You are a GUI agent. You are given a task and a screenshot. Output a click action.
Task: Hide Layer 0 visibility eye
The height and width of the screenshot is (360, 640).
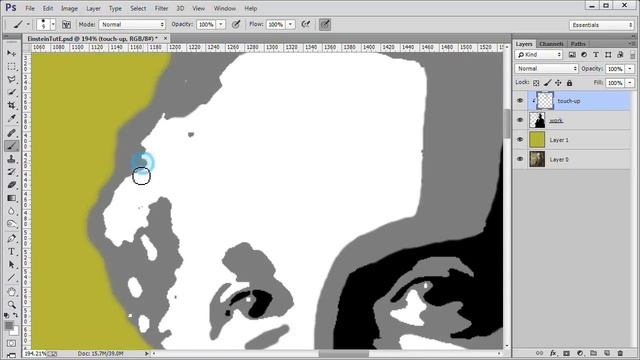point(520,159)
